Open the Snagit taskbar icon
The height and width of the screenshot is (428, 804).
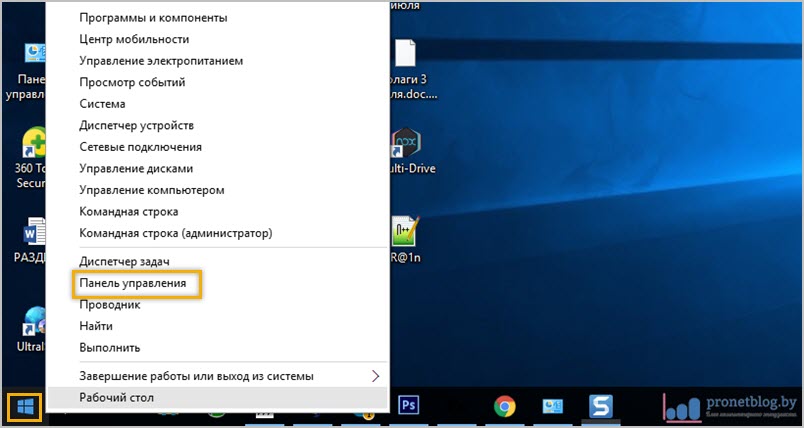pyautogui.click(x=600, y=405)
